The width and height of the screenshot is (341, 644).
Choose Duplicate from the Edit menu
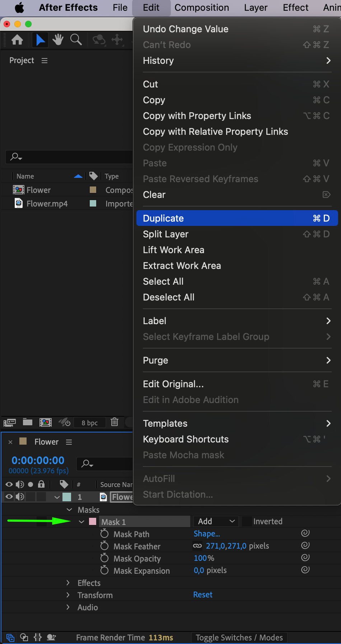click(x=236, y=218)
